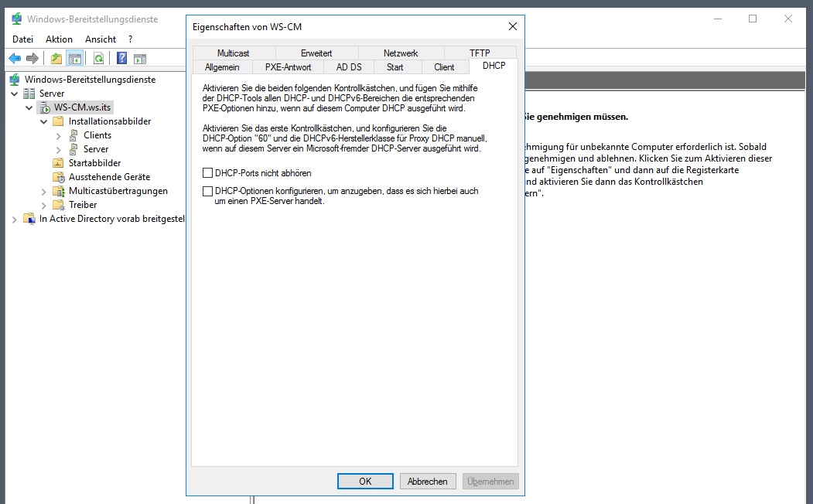This screenshot has height=504, width=813.
Task: Switch to the AD DS tab
Action: 349,66
